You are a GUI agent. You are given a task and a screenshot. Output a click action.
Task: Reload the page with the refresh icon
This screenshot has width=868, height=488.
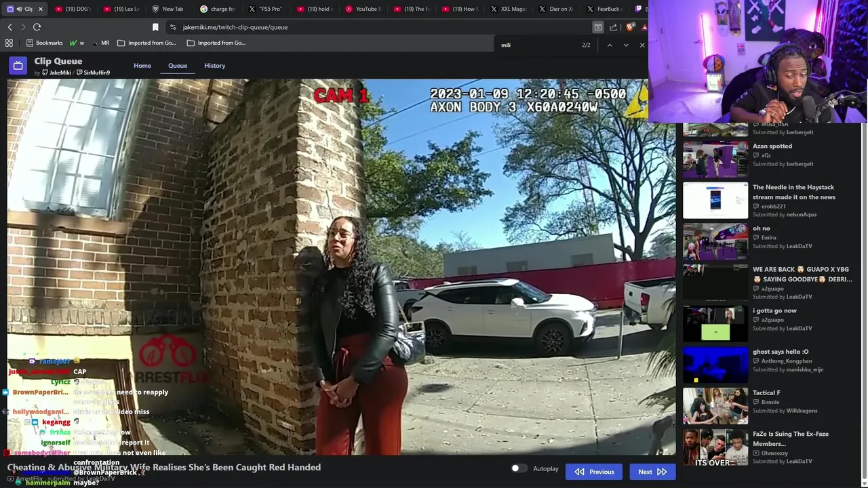37,27
